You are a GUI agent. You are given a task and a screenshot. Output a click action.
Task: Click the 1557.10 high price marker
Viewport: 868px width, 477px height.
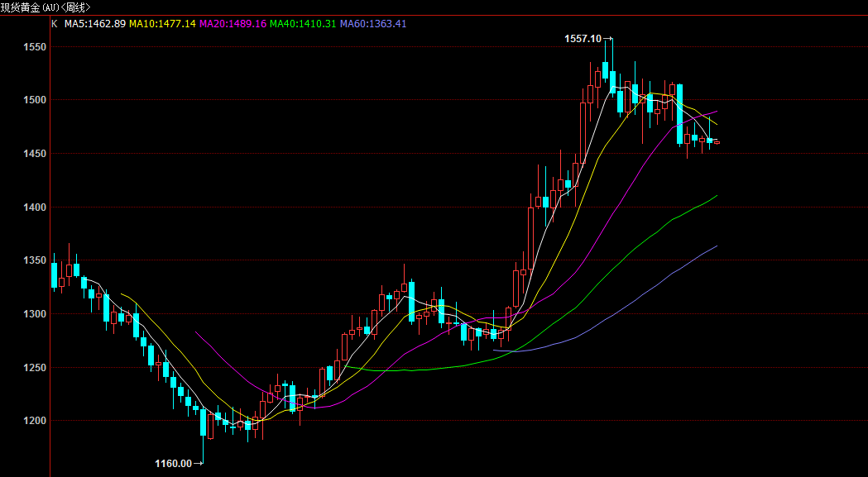click(583, 39)
